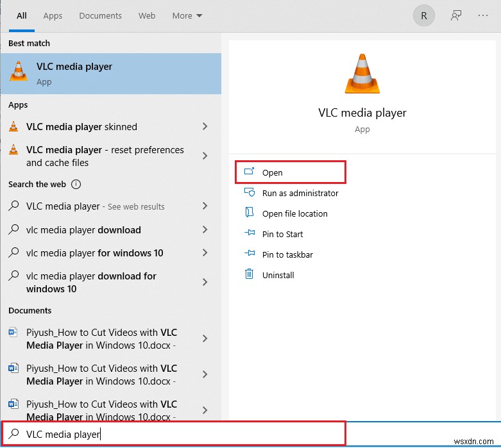Switch to the Apps search tab

[53, 16]
